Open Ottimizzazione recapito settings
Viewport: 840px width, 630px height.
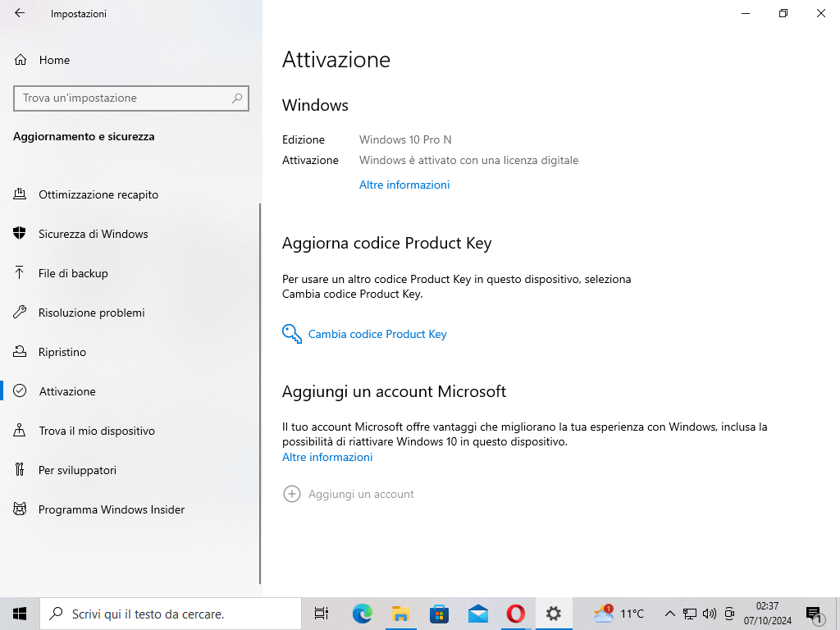click(x=98, y=194)
